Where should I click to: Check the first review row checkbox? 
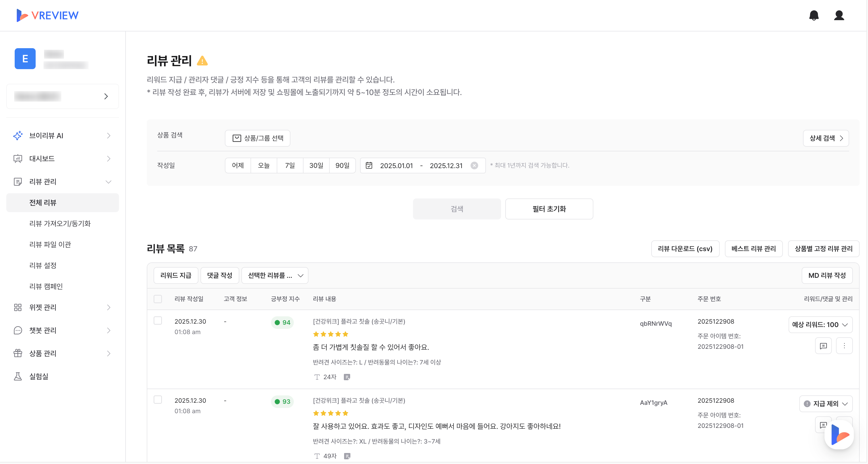point(158,321)
